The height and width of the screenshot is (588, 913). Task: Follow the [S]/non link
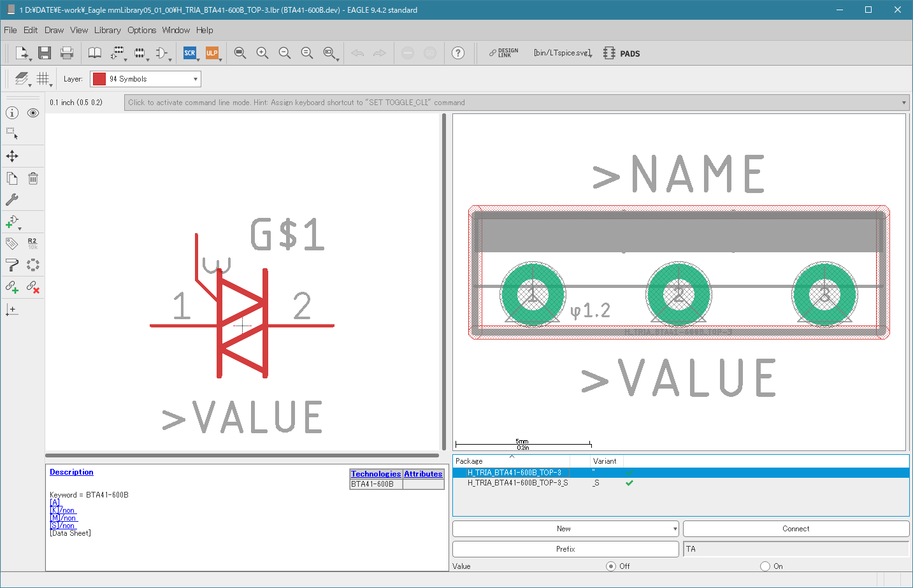coord(62,526)
